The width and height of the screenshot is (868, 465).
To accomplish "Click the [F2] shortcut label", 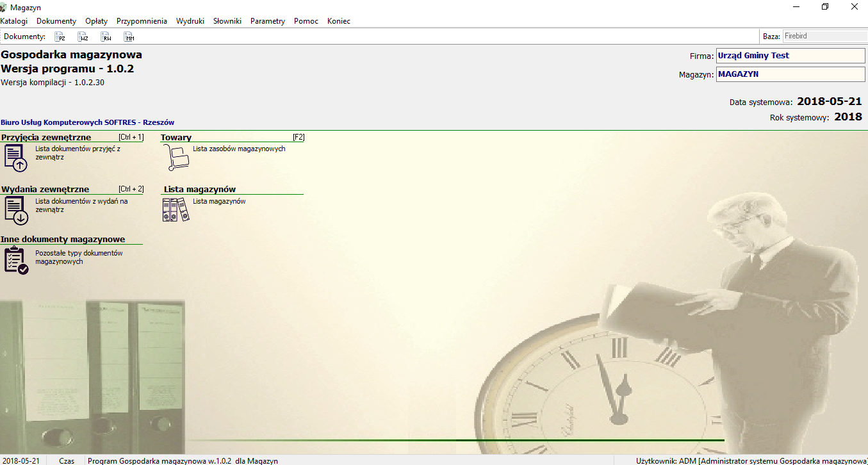I will tap(299, 137).
